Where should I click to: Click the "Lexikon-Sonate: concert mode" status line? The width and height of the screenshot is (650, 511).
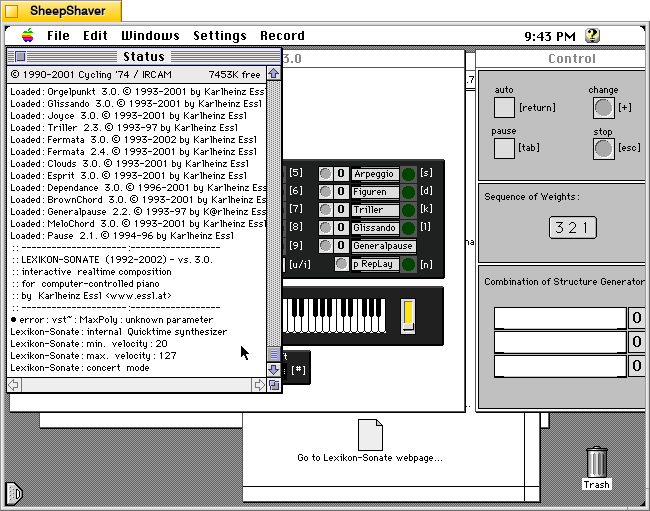(x=80, y=368)
